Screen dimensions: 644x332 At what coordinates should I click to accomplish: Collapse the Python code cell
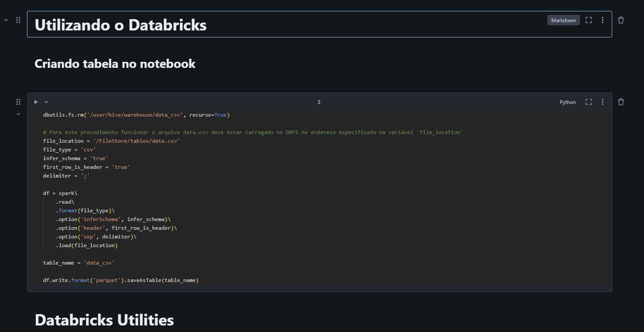(18, 114)
